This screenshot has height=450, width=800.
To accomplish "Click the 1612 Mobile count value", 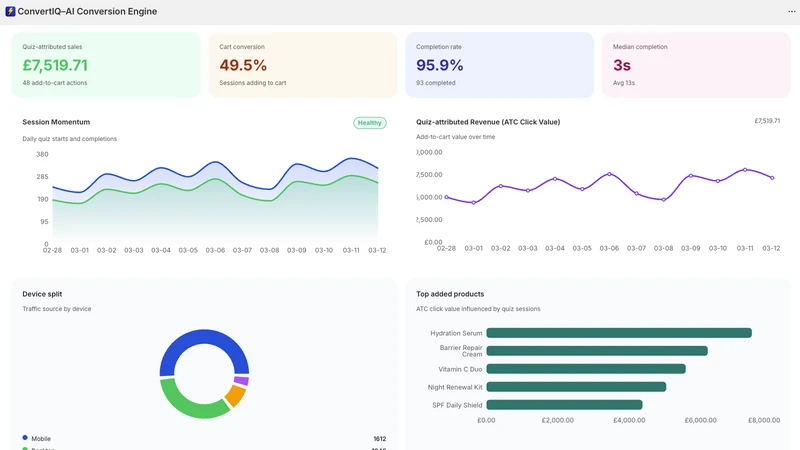I will click(x=380, y=439).
